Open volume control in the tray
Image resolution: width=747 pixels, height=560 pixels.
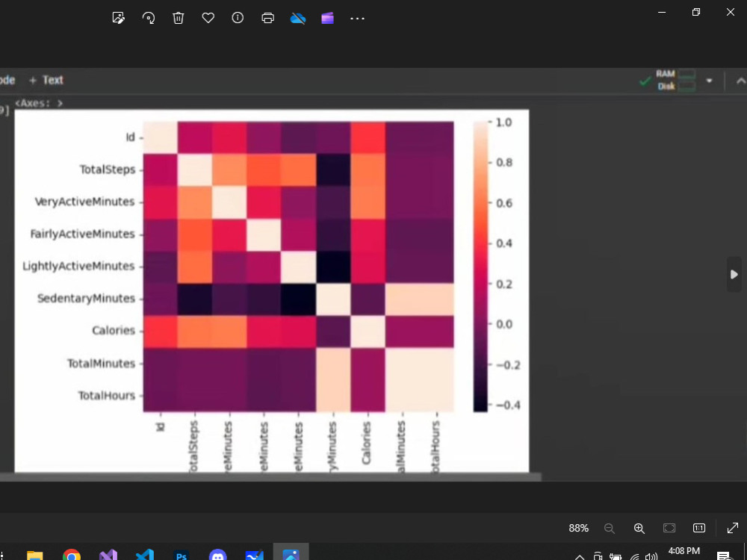[651, 557]
